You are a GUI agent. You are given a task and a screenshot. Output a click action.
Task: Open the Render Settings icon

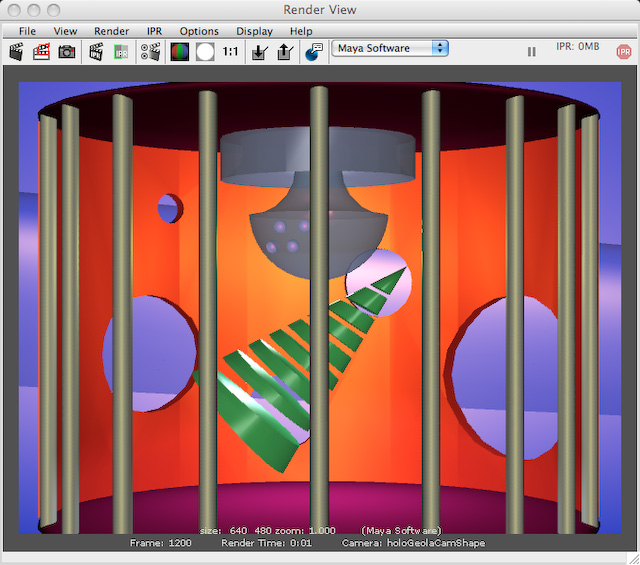(x=150, y=51)
